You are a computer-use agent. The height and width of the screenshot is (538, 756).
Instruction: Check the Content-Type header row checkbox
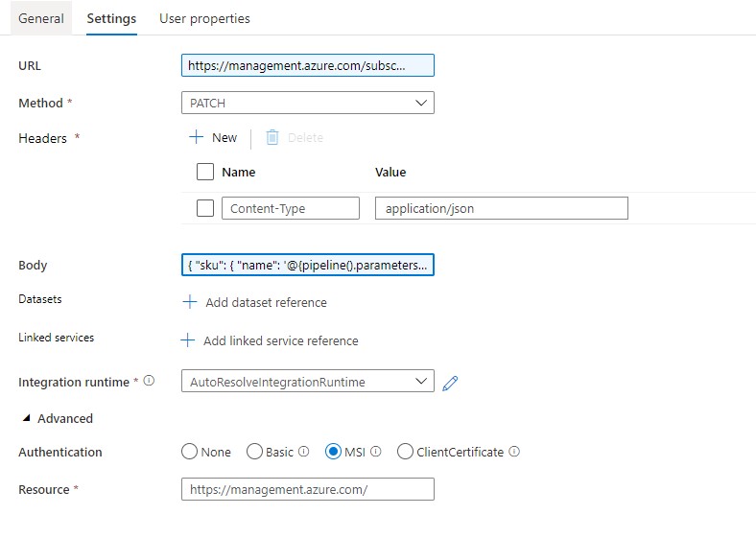click(205, 208)
